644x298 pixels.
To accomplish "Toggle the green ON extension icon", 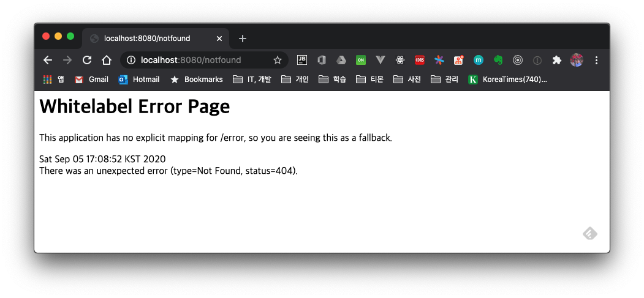I will [361, 60].
